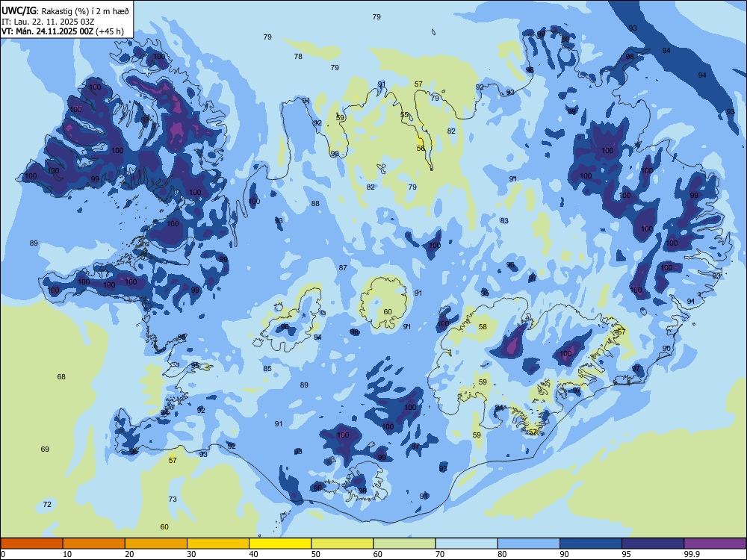Screen dimensions: 747x560
Task: Click the "70" tick label on color scale
Action: [440, 554]
